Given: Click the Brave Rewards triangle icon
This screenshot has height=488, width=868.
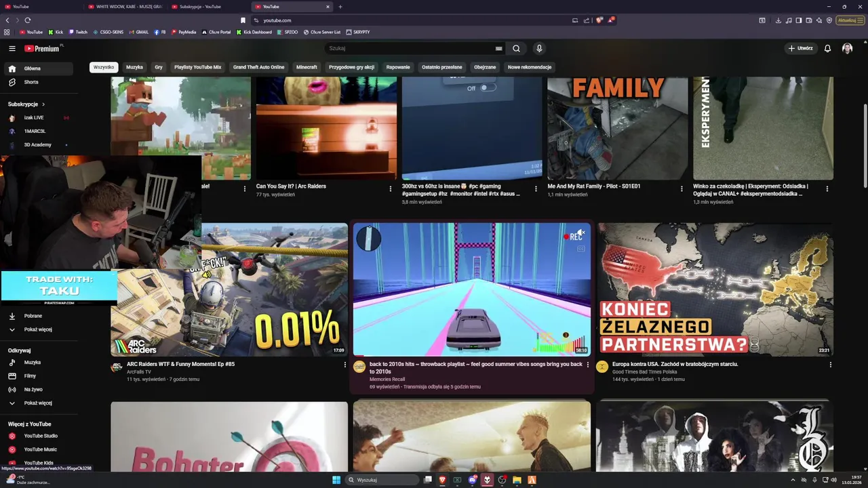Looking at the screenshot, I should coord(610,20).
